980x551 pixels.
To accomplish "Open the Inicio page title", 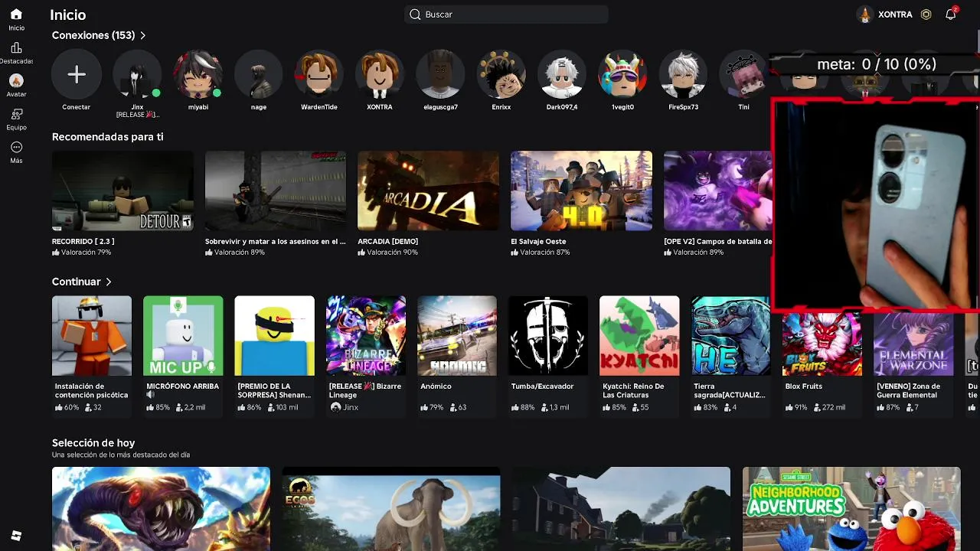I will coord(67,15).
